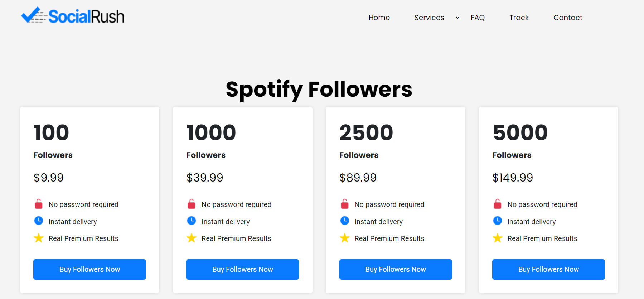Click the star icon on 1000 Followers card
This screenshot has height=299, width=644.
(x=192, y=238)
